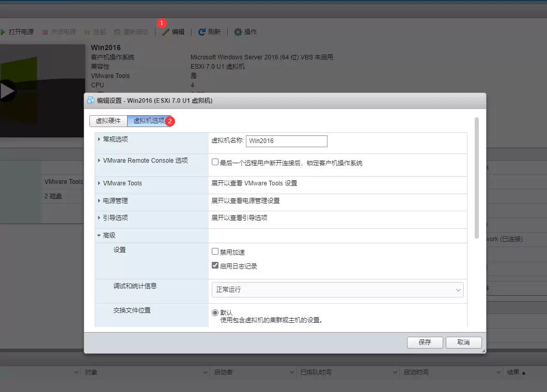This screenshot has height=392, width=547.
Task: Enable lock guest OS after last remote disconnect
Action: (215, 162)
